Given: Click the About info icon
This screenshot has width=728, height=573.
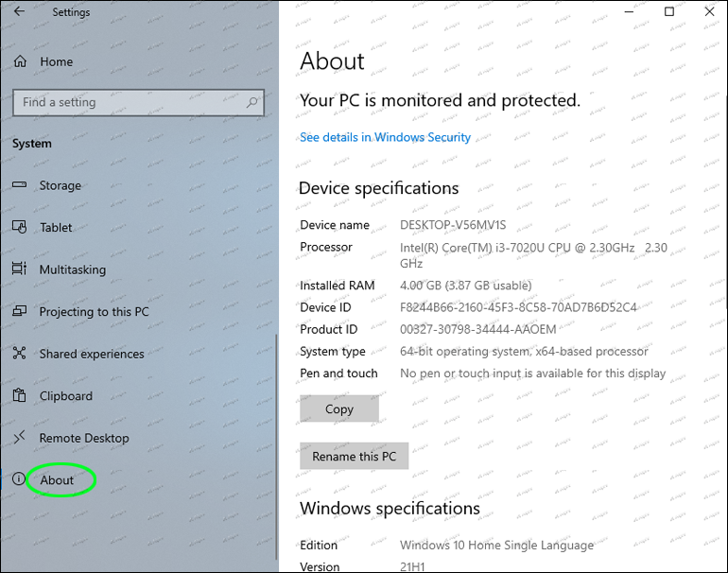Looking at the screenshot, I should point(18,479).
